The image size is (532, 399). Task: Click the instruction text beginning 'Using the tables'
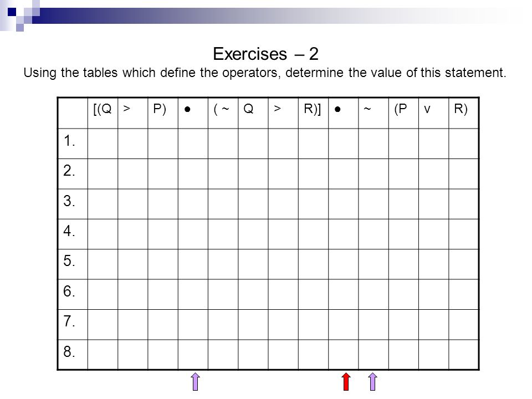[x=265, y=73]
